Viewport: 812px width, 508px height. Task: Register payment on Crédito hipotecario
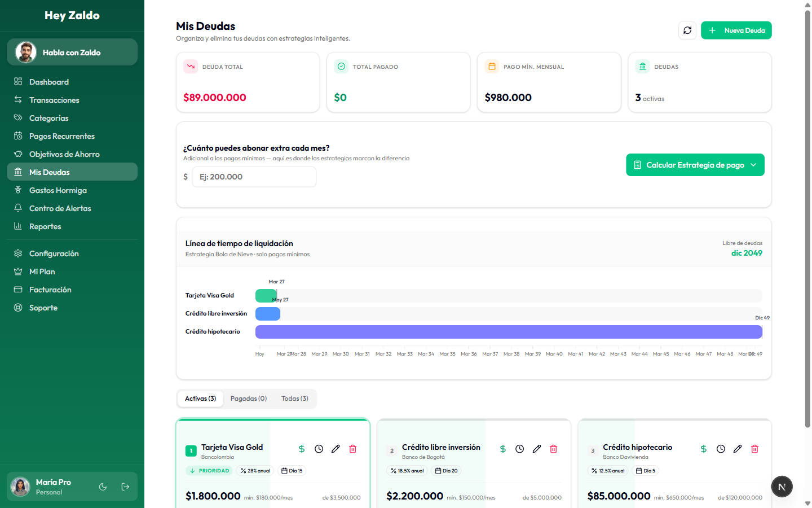pyautogui.click(x=704, y=449)
